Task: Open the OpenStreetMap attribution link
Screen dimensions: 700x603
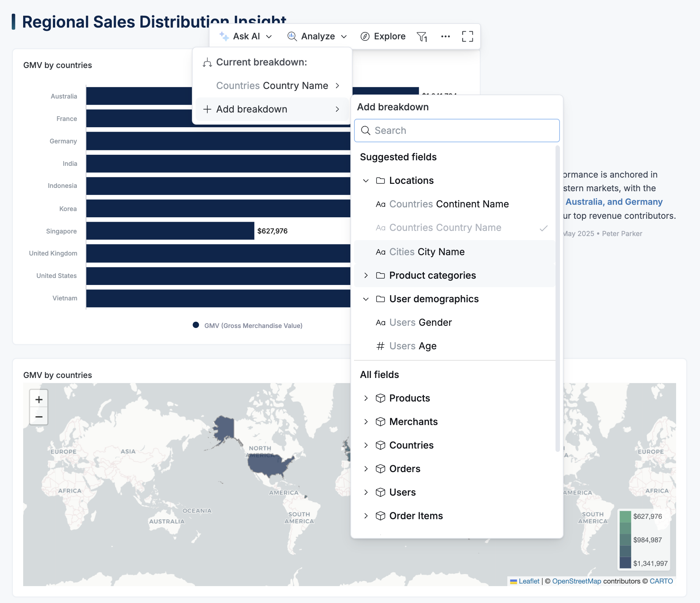Action: (576, 581)
